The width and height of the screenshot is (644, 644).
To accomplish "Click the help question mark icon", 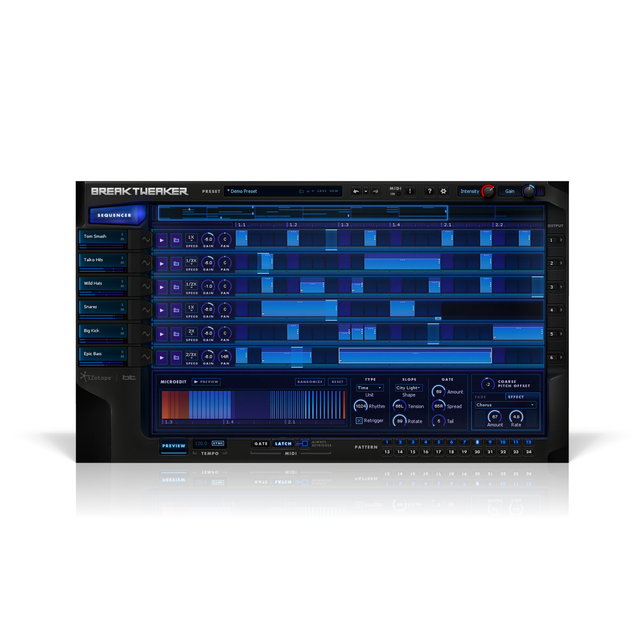I will tap(429, 191).
